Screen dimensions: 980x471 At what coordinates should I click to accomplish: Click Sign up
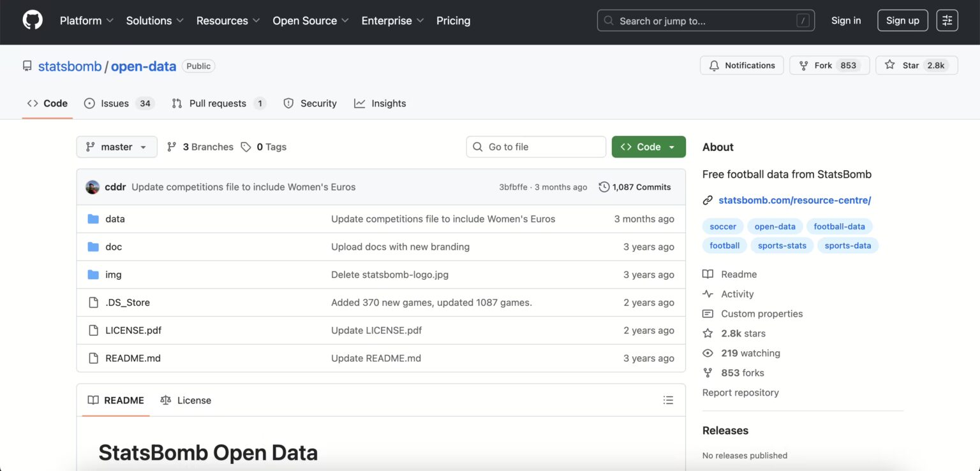(902, 20)
